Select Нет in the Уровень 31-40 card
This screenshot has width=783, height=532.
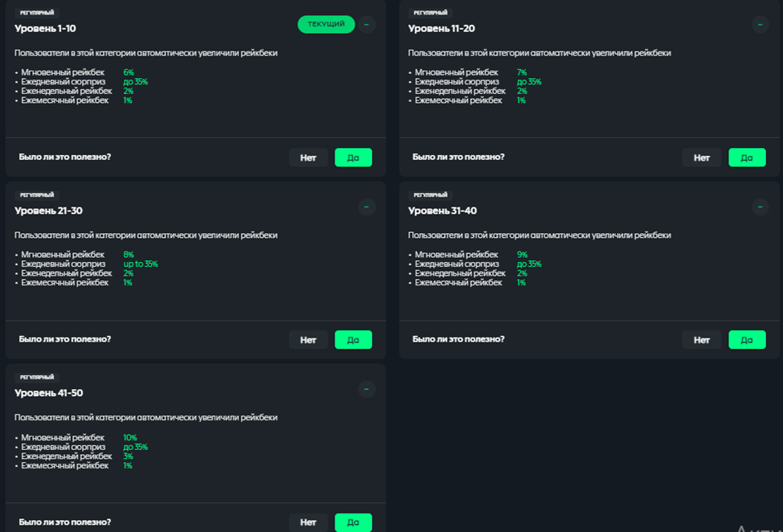point(702,340)
